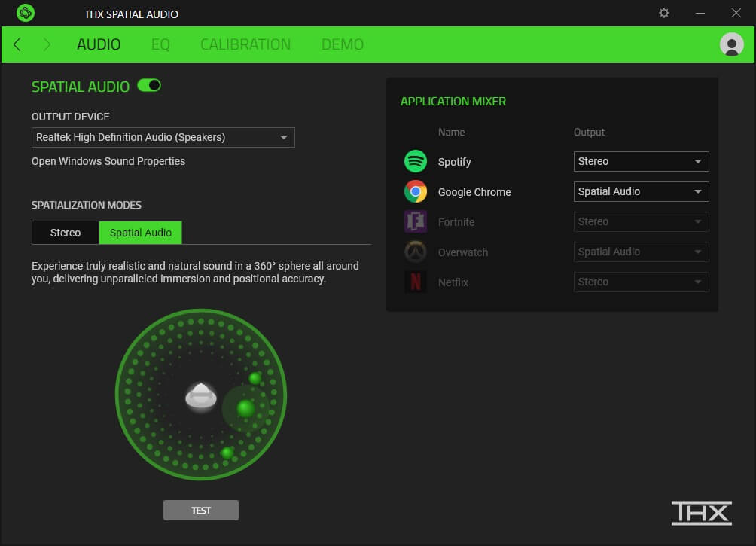Go back using the left arrow
The height and width of the screenshot is (546, 756).
coord(17,44)
